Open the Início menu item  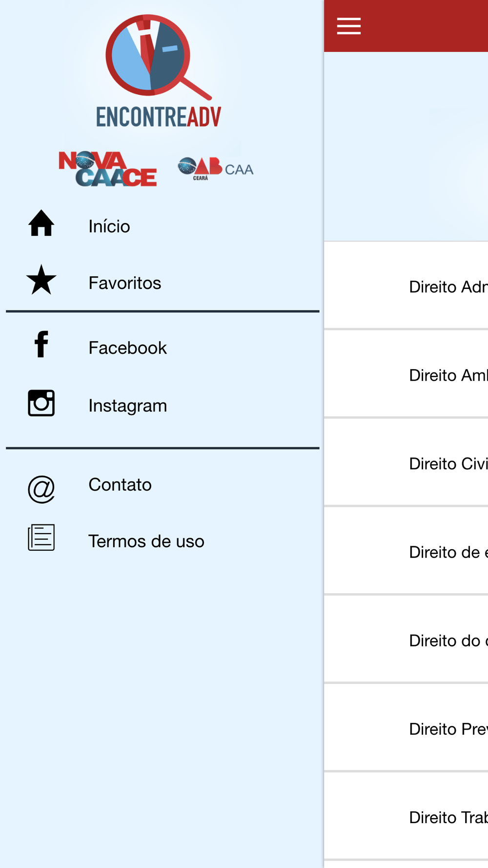coord(163,226)
